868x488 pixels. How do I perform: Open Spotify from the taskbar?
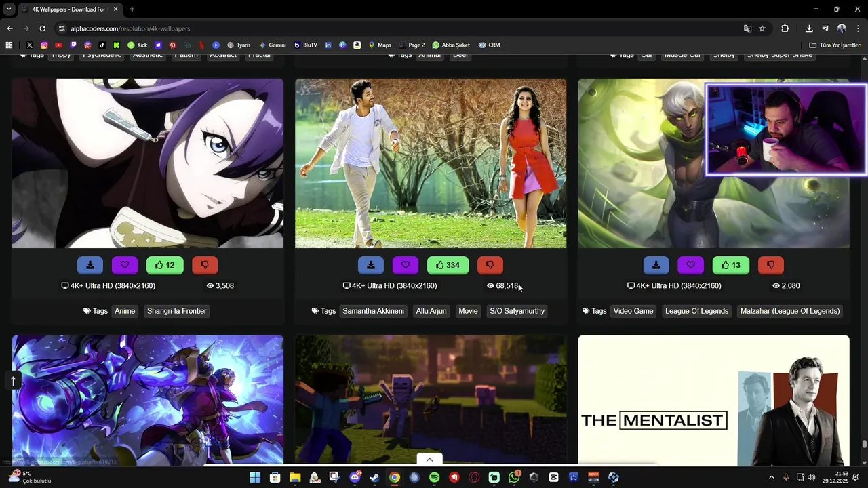coord(434,478)
